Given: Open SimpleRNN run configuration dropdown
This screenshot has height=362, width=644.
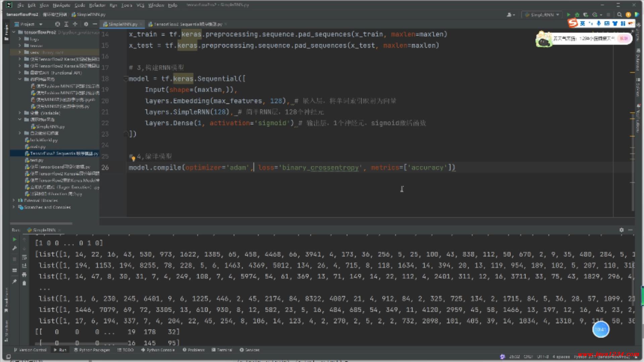Looking at the screenshot, I should point(542,15).
